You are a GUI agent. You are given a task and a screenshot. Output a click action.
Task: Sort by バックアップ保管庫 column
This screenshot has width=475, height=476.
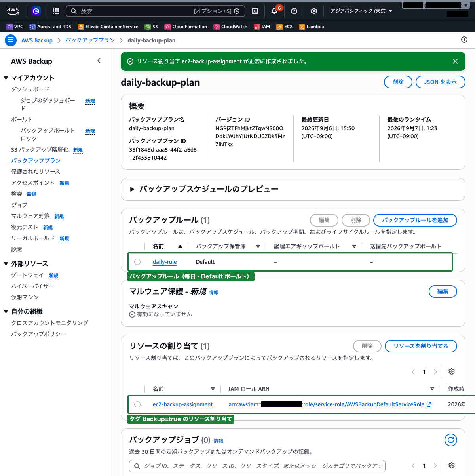[x=258, y=246]
